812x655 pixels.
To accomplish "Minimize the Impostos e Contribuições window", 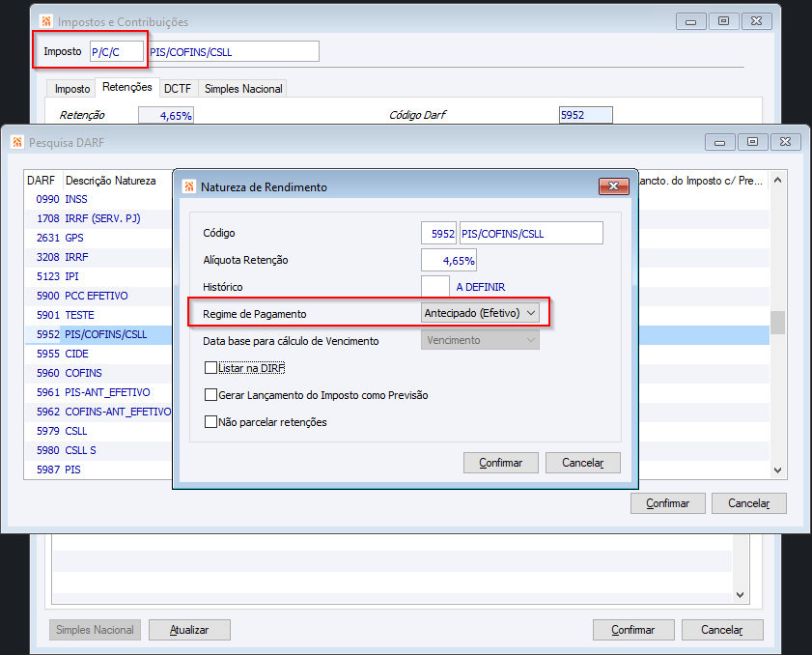I will click(690, 21).
